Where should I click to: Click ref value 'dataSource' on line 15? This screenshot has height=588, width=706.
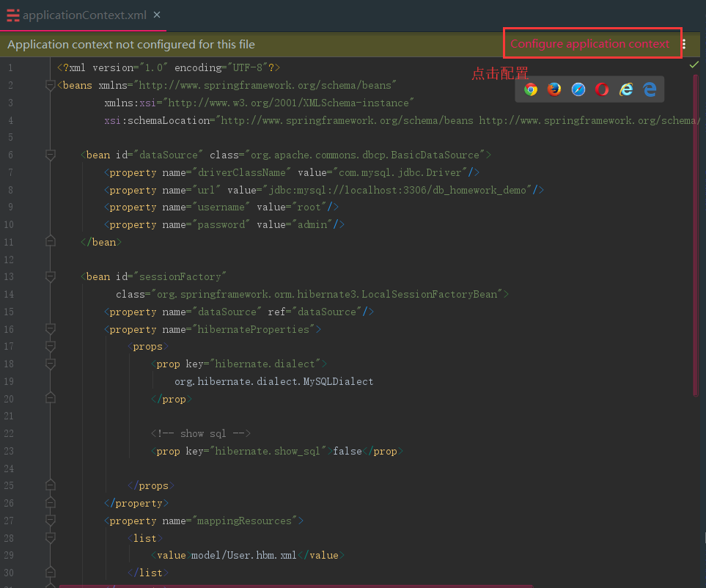click(326, 312)
